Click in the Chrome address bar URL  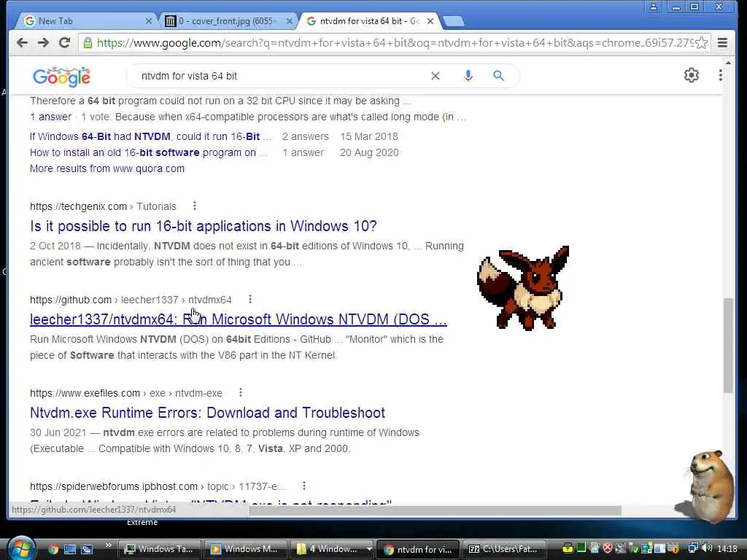click(395, 43)
